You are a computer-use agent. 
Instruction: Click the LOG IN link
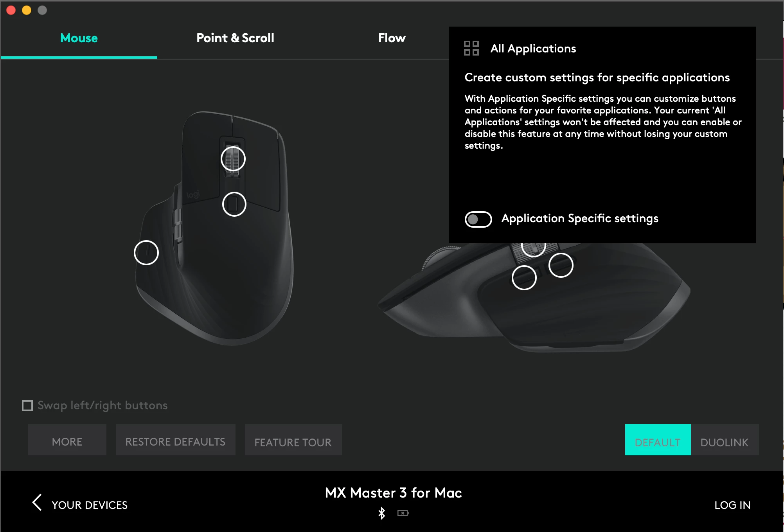tap(732, 505)
